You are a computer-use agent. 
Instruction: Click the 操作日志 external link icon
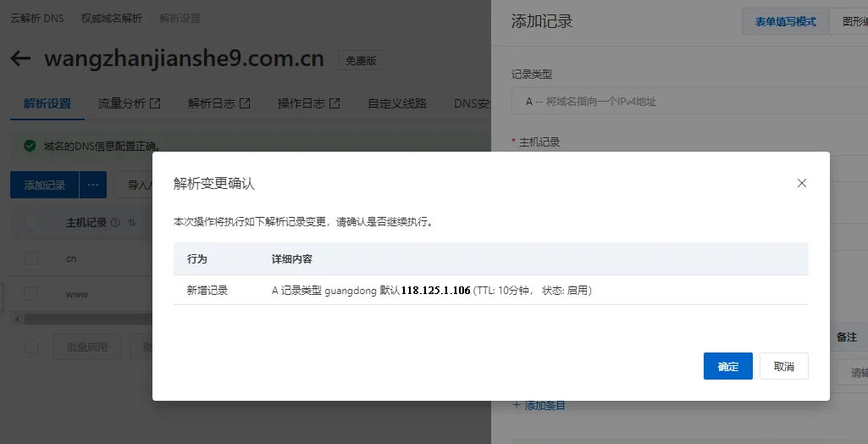(334, 103)
